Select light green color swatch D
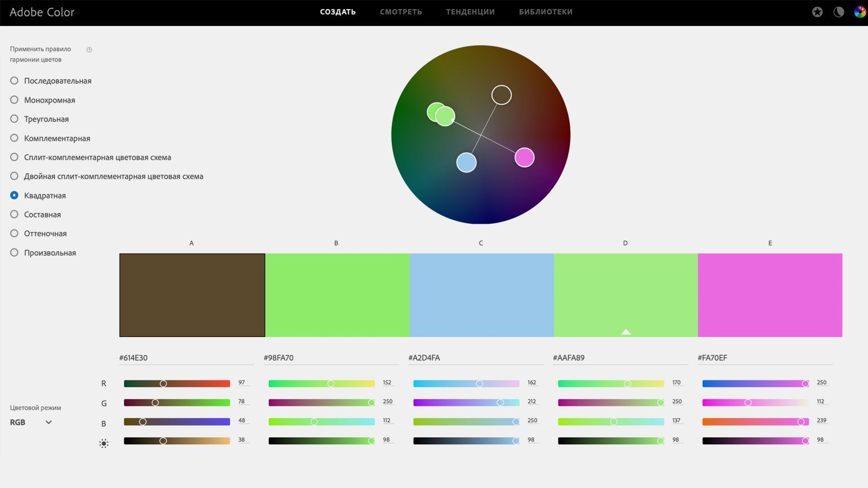 626,295
